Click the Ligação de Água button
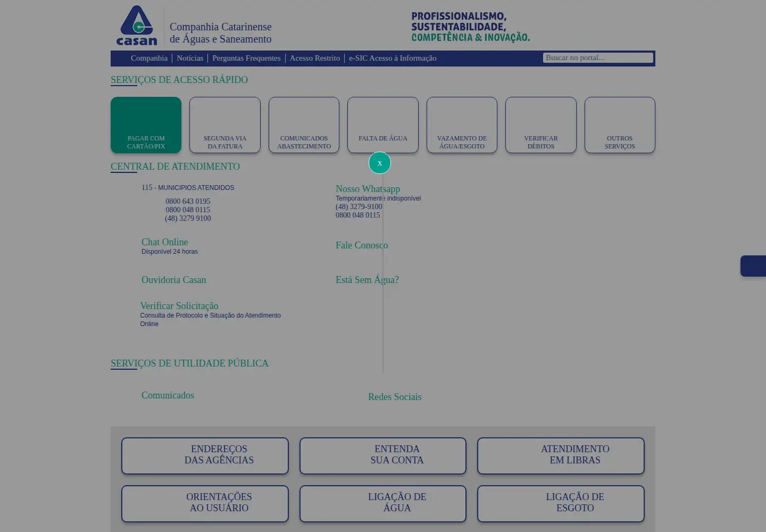Viewport: 766px width, 532px height. [383, 503]
